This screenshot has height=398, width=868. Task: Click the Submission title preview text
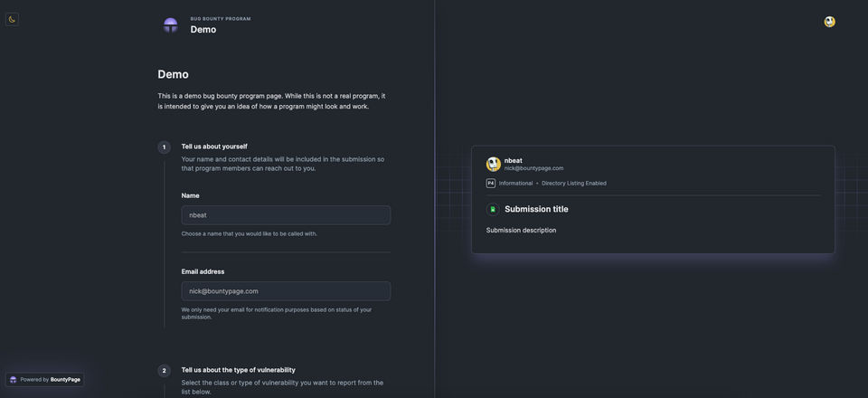[x=536, y=209]
